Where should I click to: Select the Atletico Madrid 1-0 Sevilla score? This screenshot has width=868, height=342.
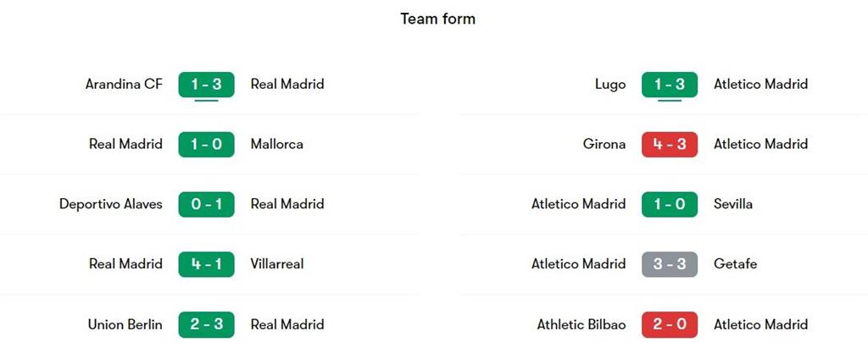pos(670,204)
